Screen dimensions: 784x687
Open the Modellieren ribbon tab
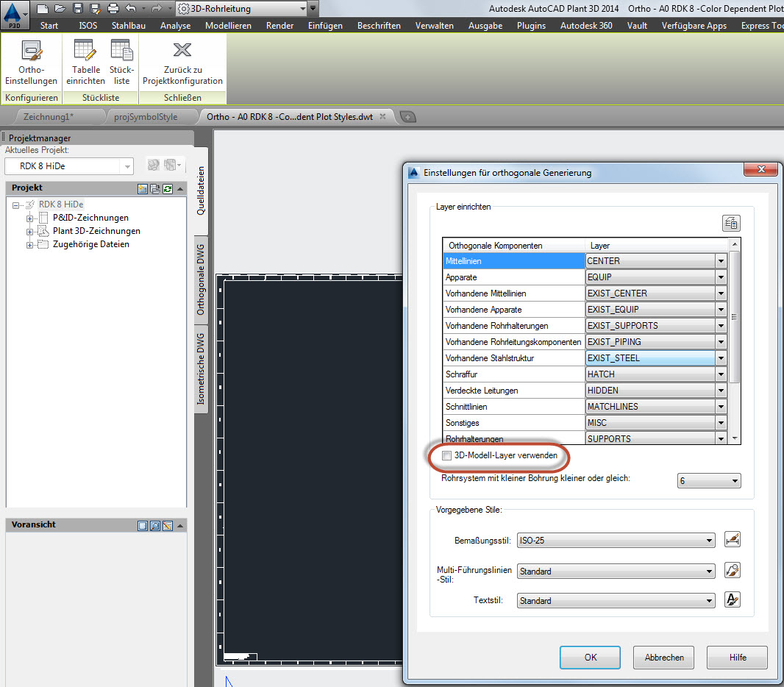(x=228, y=26)
